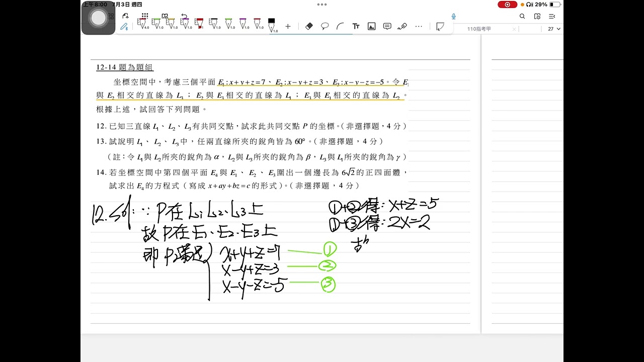
Task: Open the nine-dot grid view icon
Action: pos(145,16)
